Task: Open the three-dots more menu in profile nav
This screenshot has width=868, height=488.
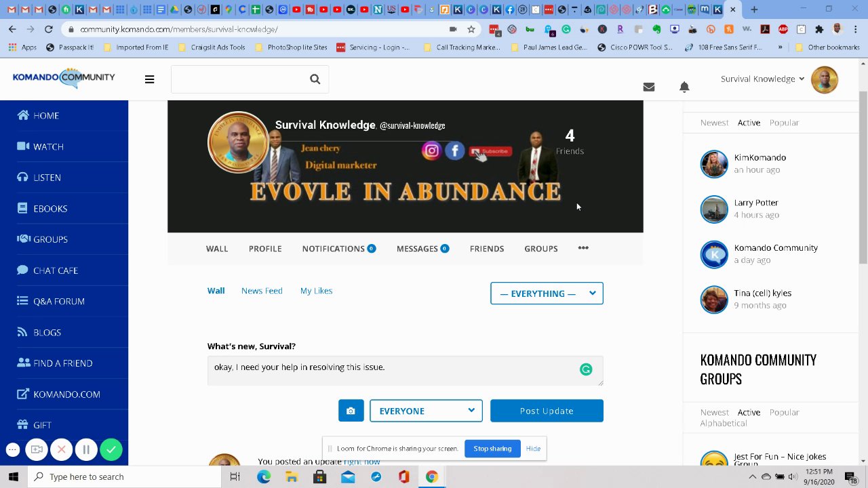Action: pyautogui.click(x=583, y=248)
